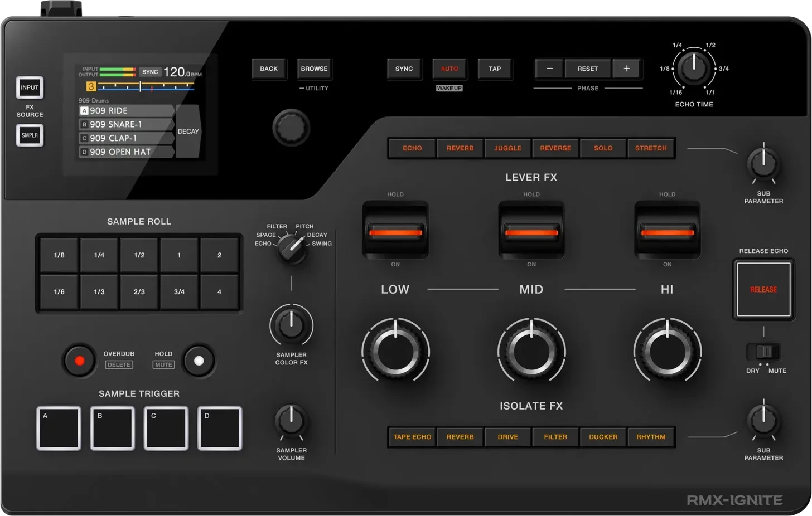Click the SAMPLER COLOR FX knob
812x516 pixels.
(x=291, y=325)
